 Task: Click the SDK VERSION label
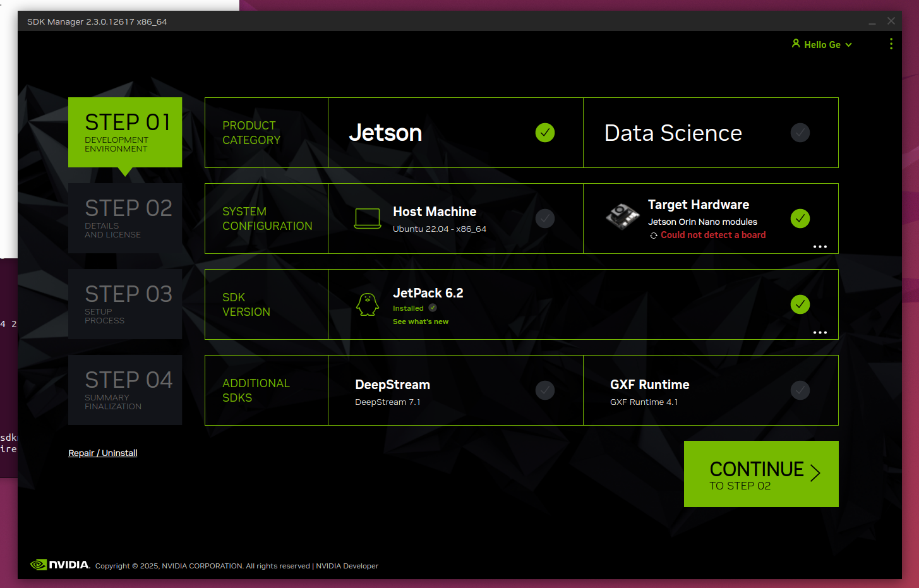tap(246, 304)
